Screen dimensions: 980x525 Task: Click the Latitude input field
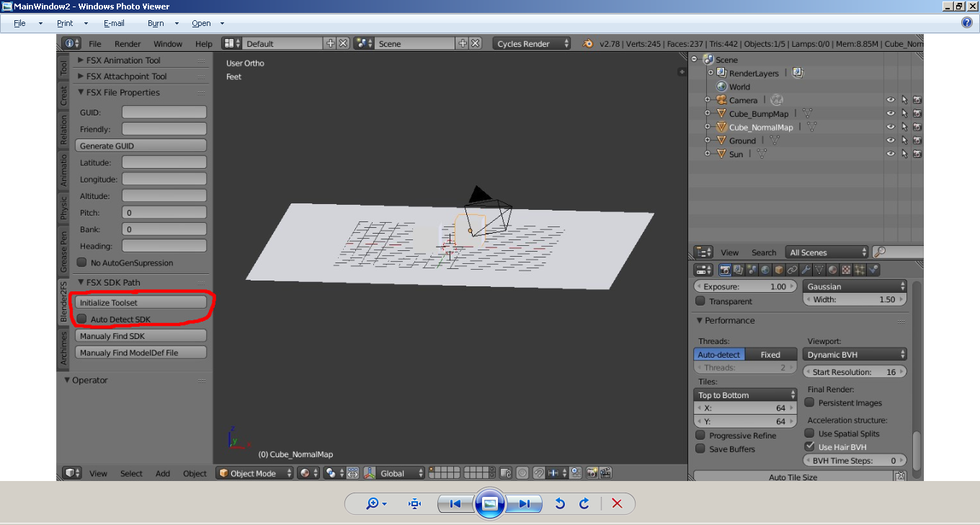point(164,162)
